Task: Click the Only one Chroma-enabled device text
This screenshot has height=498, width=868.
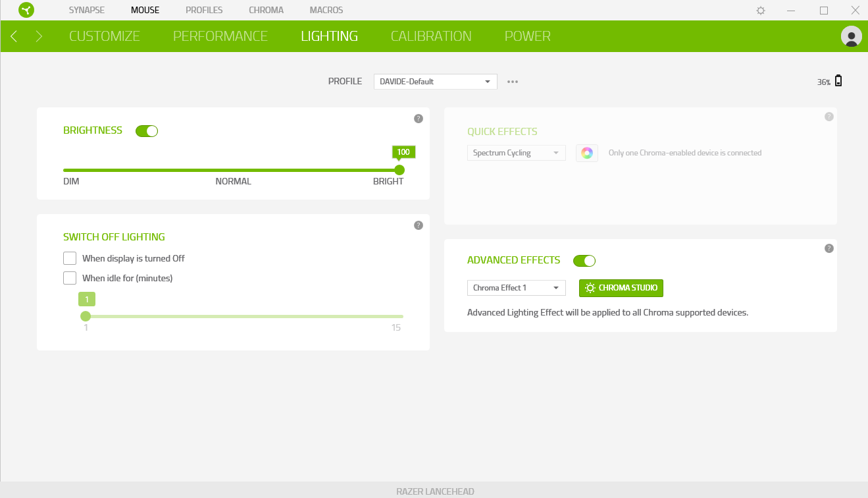Action: pyautogui.click(x=685, y=153)
